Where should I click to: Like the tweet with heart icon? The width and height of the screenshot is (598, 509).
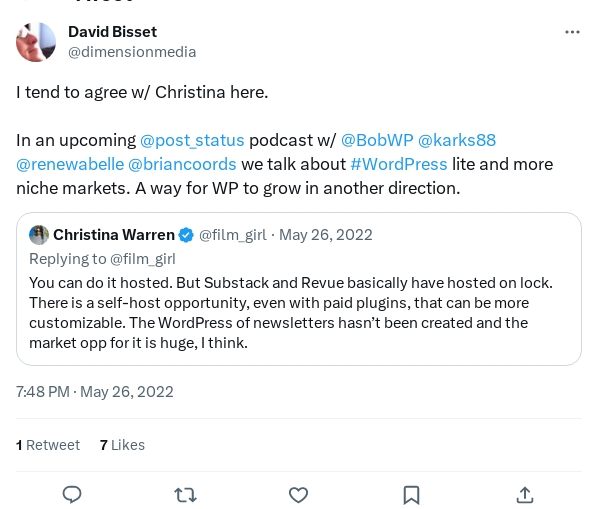click(x=298, y=495)
